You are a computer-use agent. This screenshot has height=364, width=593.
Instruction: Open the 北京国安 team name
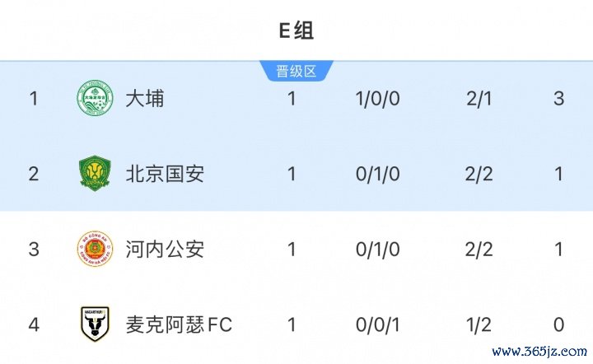click(x=165, y=174)
